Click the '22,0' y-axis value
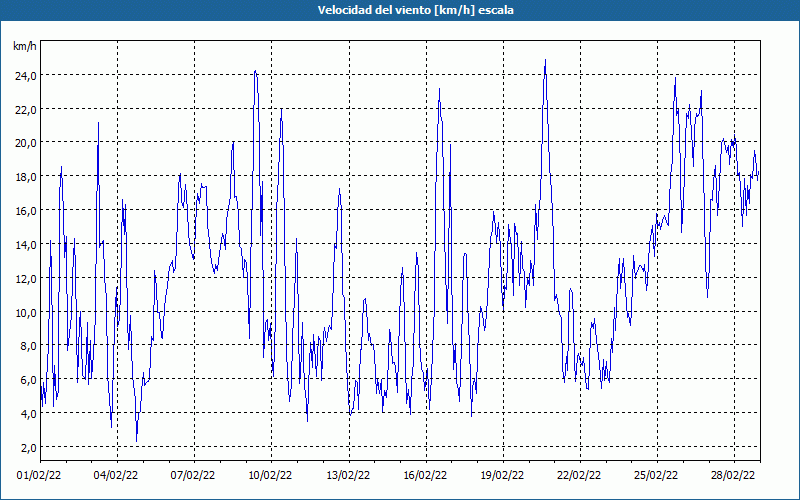The width and height of the screenshot is (800, 500). tap(26, 109)
